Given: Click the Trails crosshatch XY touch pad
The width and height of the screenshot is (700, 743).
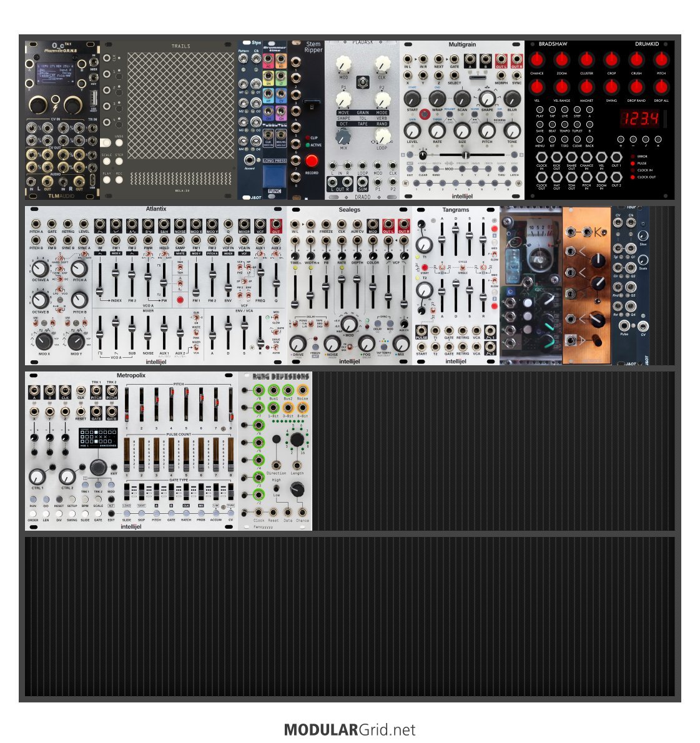Looking at the screenshot, I should tap(180, 105).
